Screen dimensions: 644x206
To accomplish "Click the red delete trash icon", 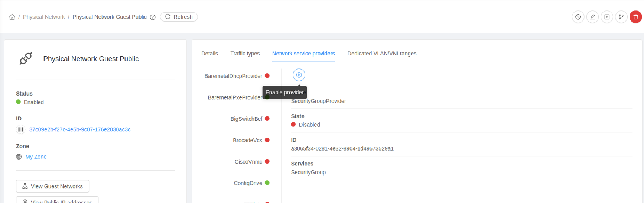I will [635, 17].
